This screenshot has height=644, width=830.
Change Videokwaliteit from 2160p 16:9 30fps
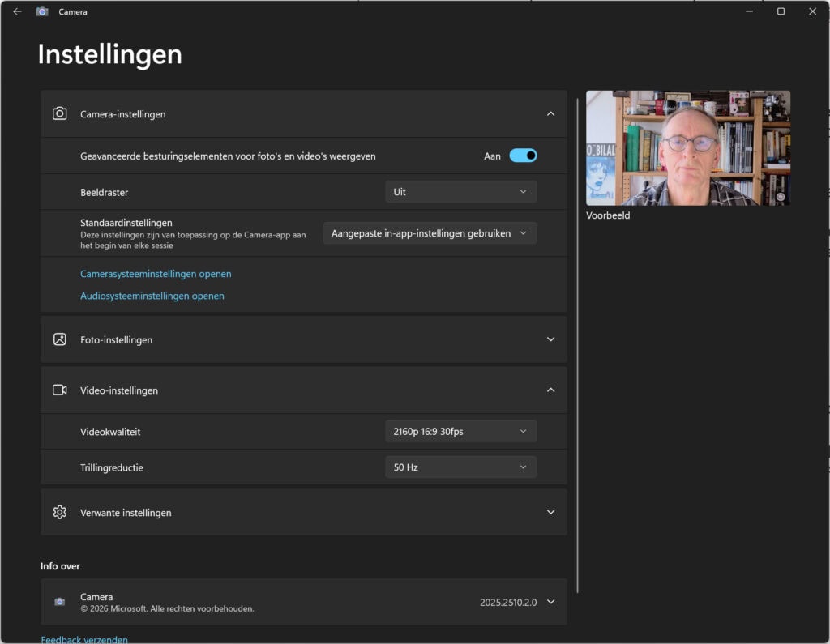pos(460,432)
